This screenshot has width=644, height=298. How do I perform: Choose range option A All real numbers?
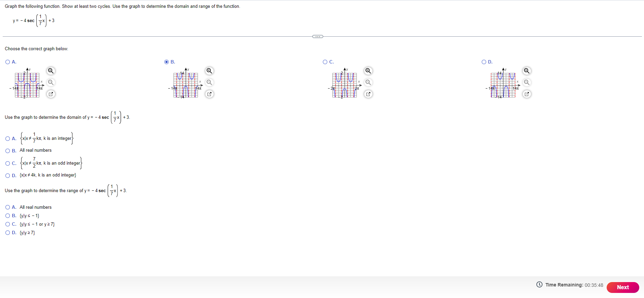(8, 207)
